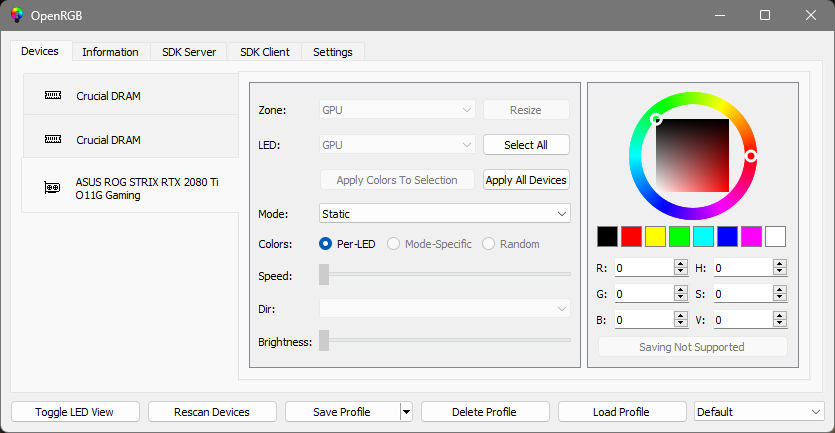Increase the B value with up arrow

(681, 315)
